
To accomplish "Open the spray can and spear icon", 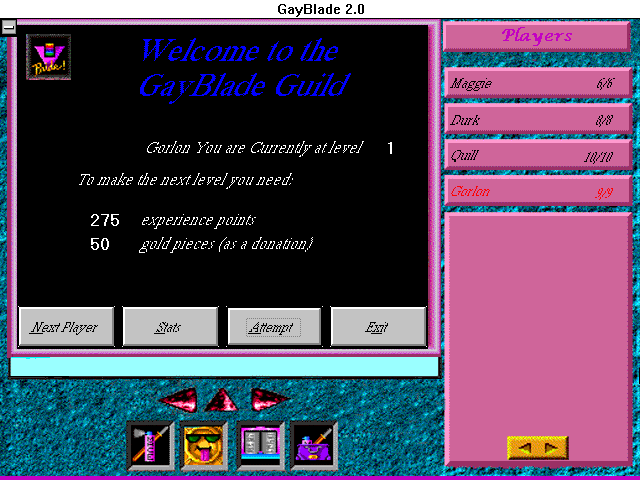I will (151, 446).
